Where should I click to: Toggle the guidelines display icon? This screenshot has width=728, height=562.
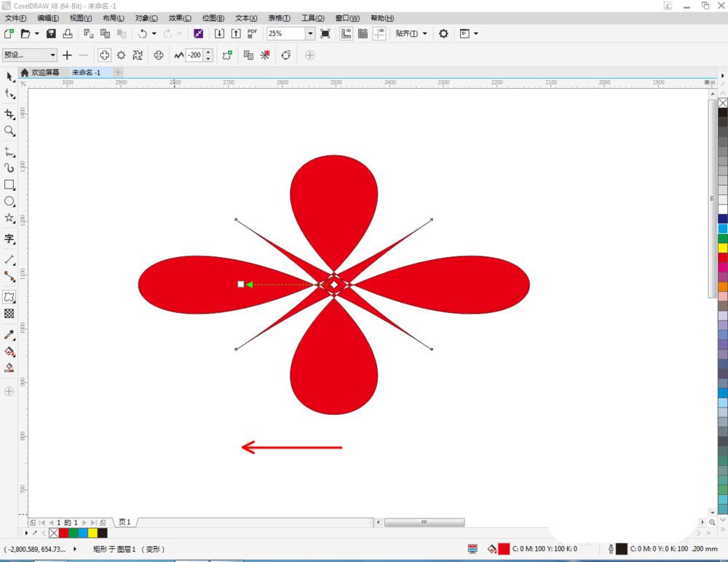click(x=379, y=33)
